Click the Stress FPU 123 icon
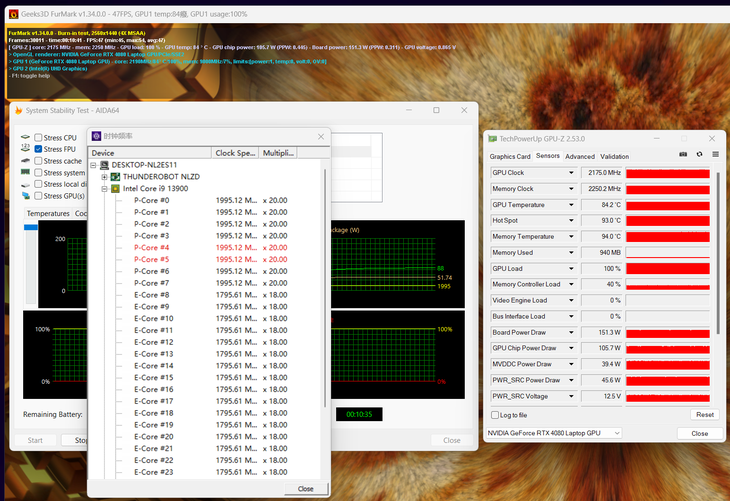 pos(26,148)
